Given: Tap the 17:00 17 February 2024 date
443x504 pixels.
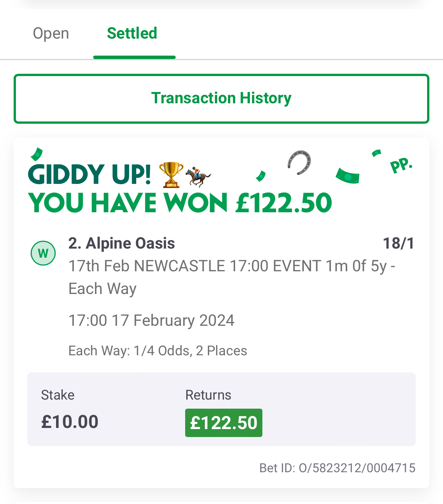Looking at the screenshot, I should 151,320.
